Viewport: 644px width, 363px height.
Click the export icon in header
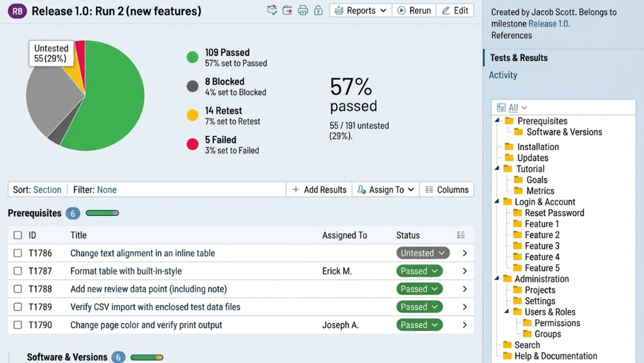click(x=287, y=10)
